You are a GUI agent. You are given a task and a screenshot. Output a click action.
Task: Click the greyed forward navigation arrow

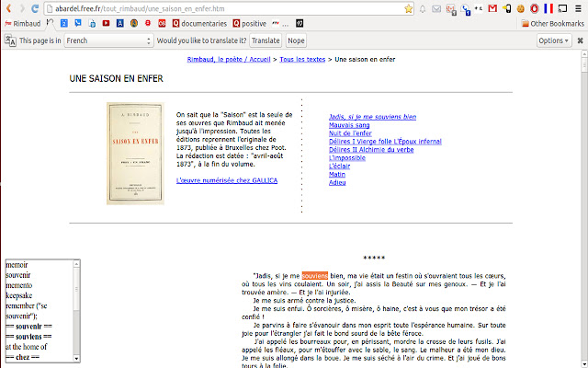tap(22, 8)
